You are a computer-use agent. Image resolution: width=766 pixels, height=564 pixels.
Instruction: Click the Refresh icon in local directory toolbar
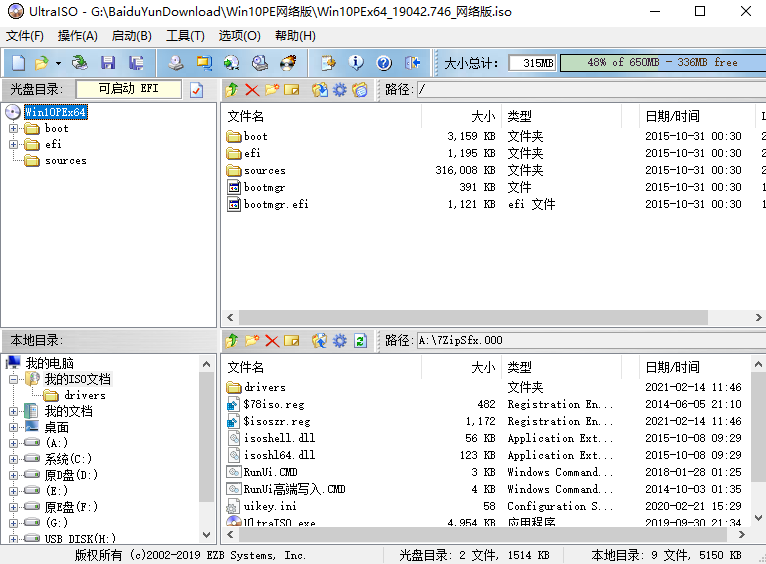(360, 341)
